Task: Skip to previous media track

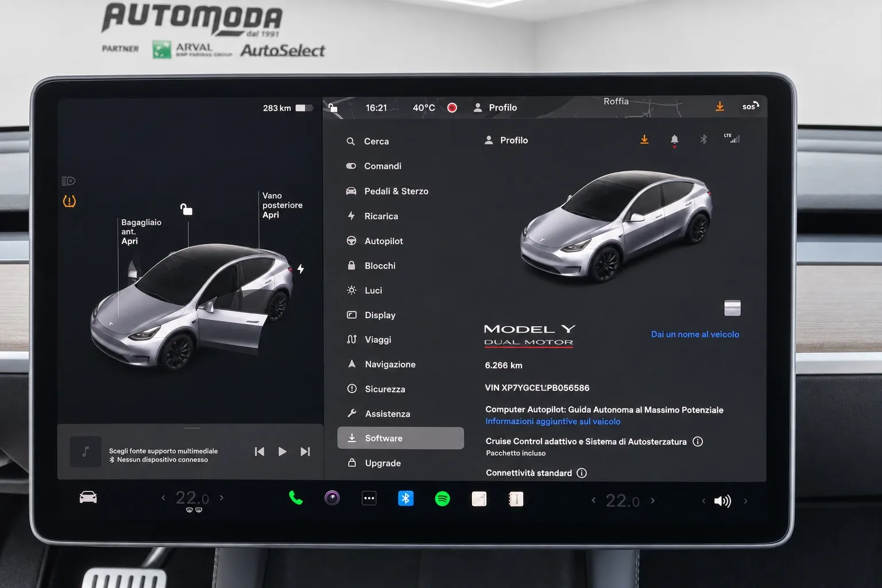Action: (260, 452)
